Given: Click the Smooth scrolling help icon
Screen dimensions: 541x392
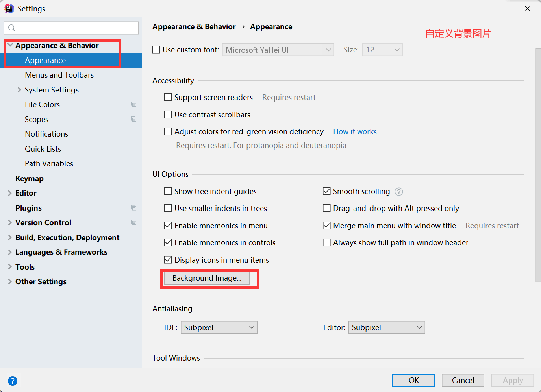Looking at the screenshot, I should tap(399, 192).
